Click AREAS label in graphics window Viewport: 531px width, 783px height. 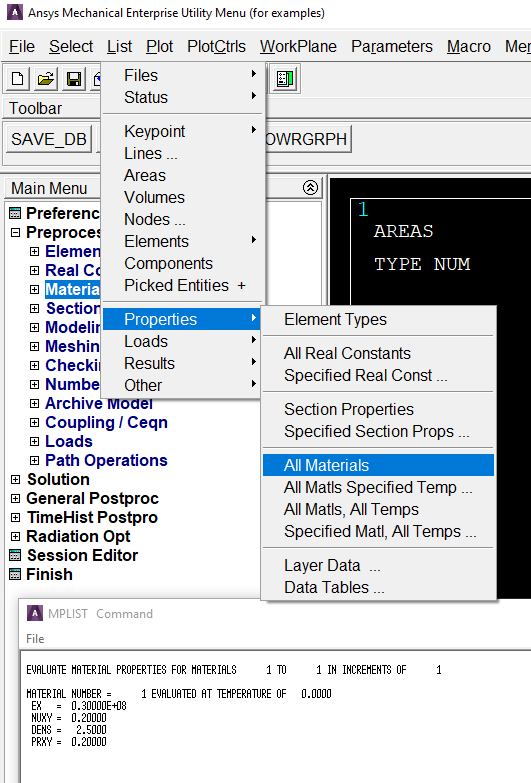(404, 231)
